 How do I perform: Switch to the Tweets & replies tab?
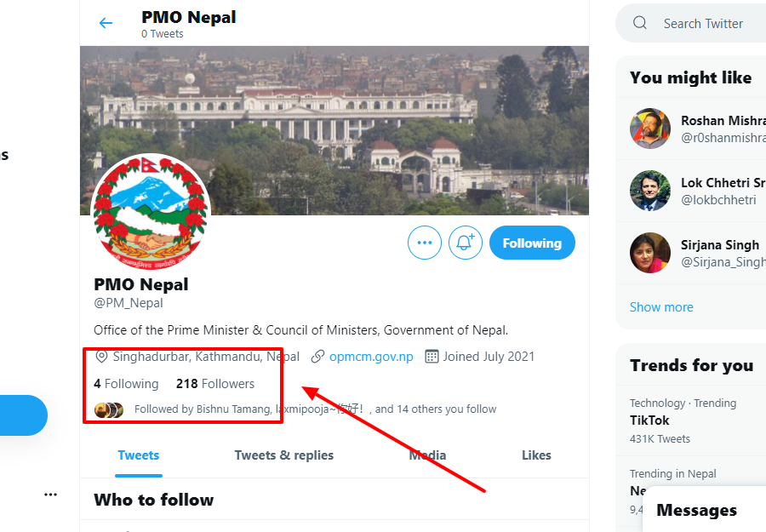pos(284,455)
